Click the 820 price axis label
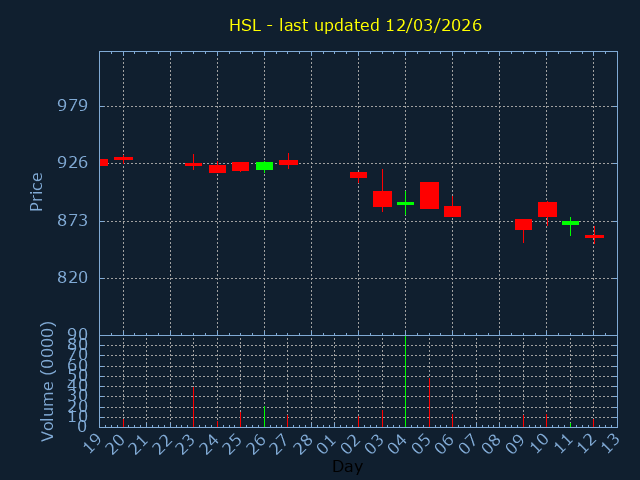The image size is (640, 480). click(x=72, y=278)
